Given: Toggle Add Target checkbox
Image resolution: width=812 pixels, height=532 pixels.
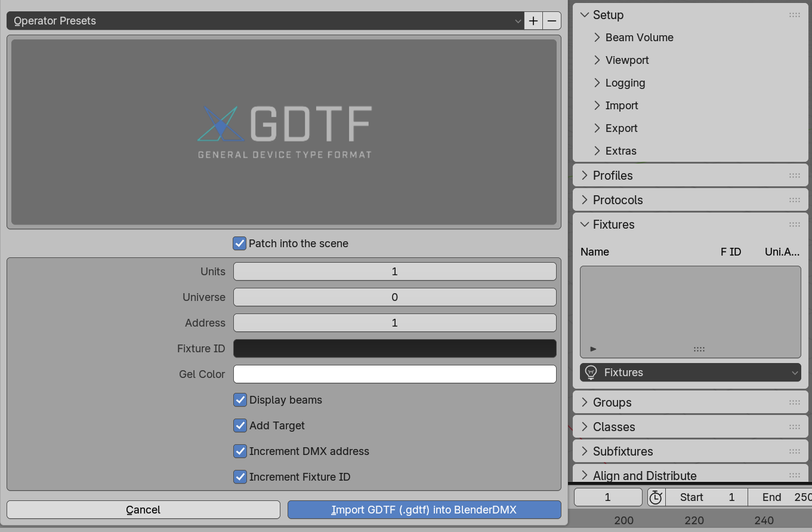Looking at the screenshot, I should click(240, 426).
